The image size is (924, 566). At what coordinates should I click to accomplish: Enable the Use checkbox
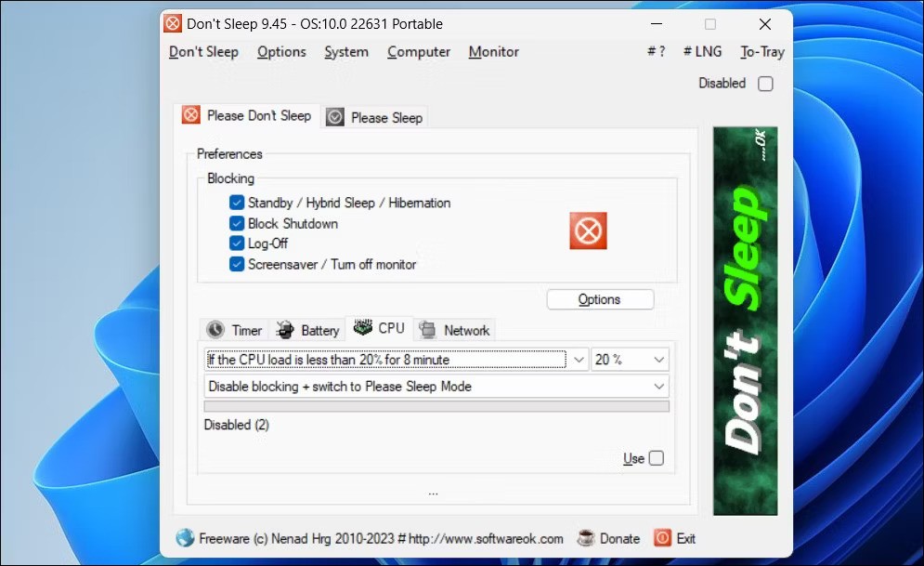click(657, 458)
